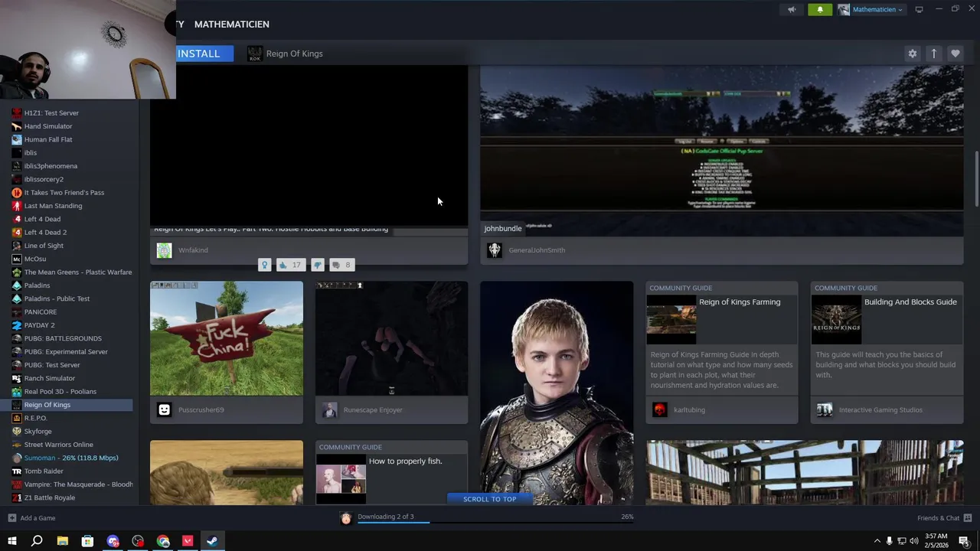Open the 8 comments bubble

pyautogui.click(x=341, y=265)
